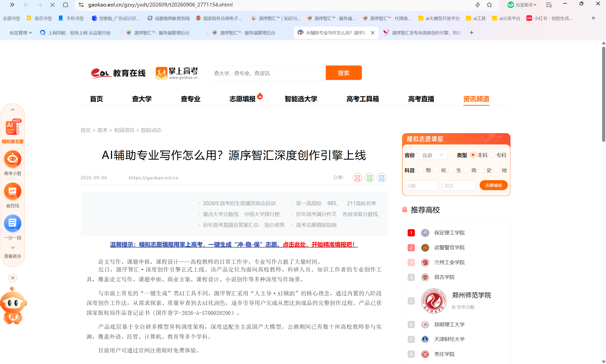Open the 保定理工学院 recommended school link
606x364 pixels.
(449, 233)
